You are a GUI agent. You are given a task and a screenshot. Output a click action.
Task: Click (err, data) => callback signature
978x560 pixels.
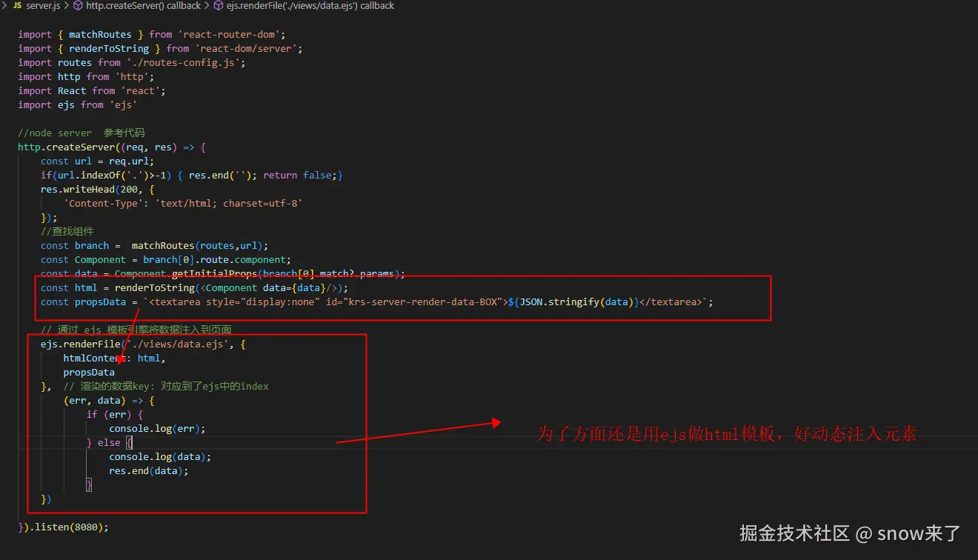point(109,401)
